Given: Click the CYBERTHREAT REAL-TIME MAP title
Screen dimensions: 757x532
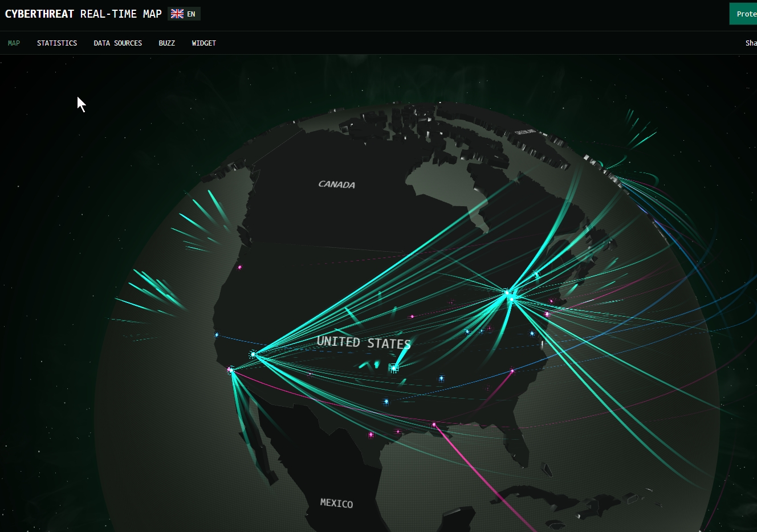Looking at the screenshot, I should pos(83,14).
